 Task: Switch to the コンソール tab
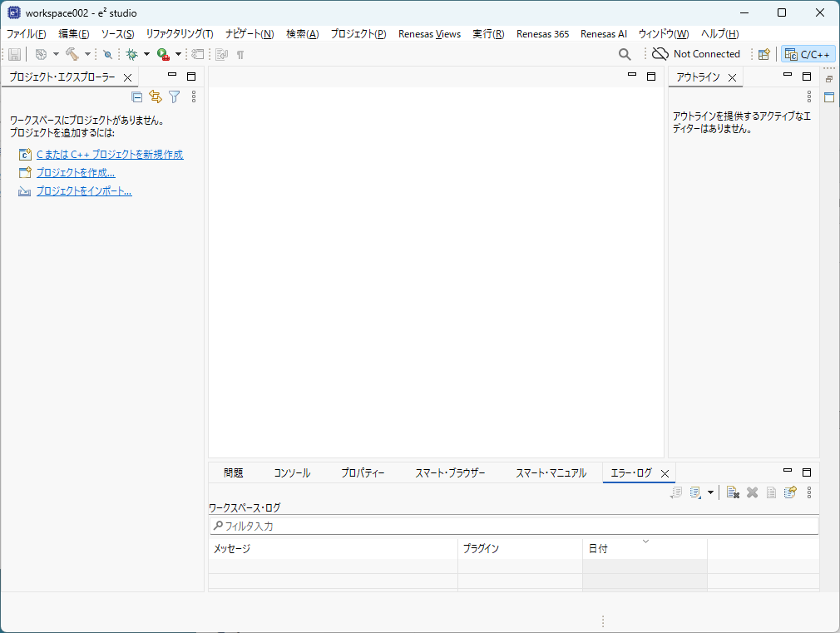[292, 472]
